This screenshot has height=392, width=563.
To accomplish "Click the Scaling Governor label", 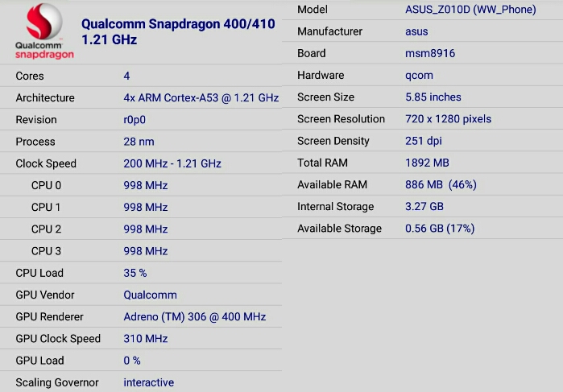I will [x=57, y=382].
